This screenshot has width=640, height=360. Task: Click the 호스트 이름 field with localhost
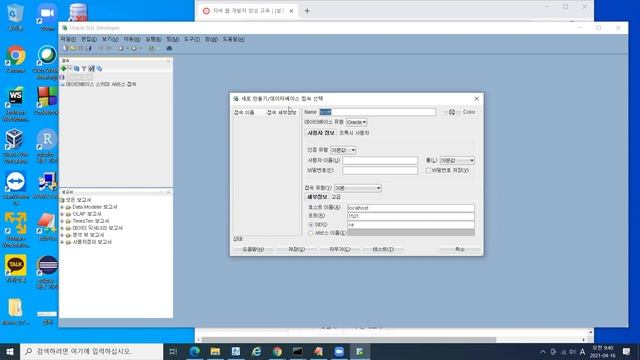[411, 208]
